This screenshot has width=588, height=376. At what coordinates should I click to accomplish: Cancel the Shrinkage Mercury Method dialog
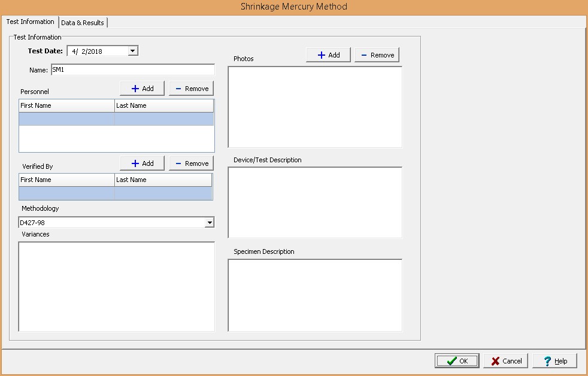506,361
